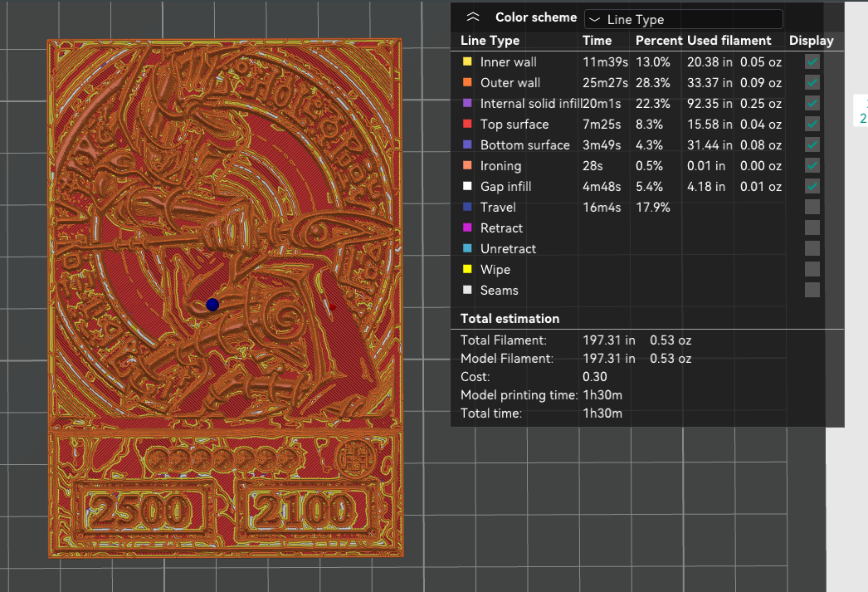Screen dimensions: 868x592
Task: Click the Total estimation heading
Action: [510, 319]
